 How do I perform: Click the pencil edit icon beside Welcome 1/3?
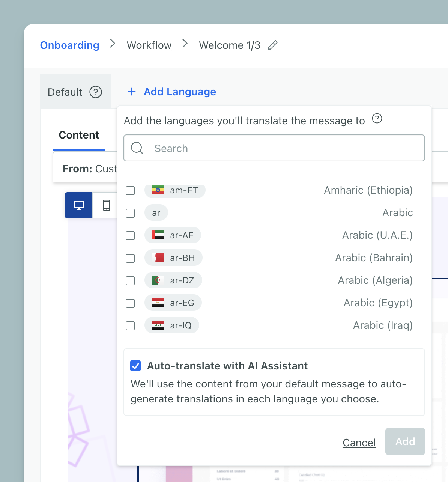273,45
